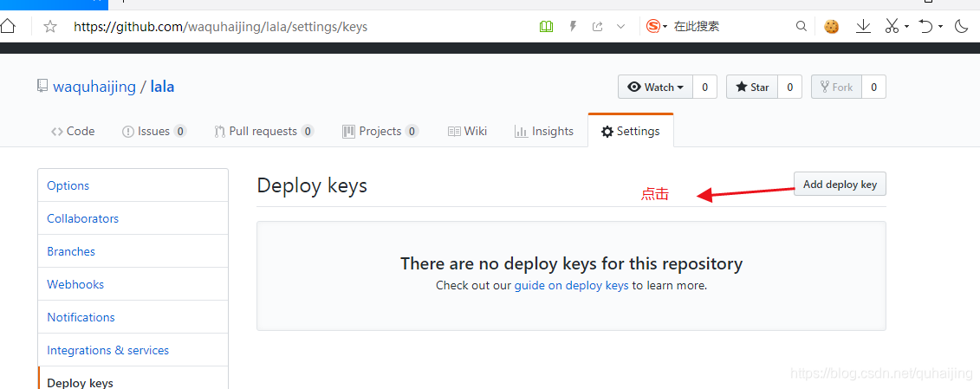
Task: Toggle night mode moon icon
Action: [962, 26]
